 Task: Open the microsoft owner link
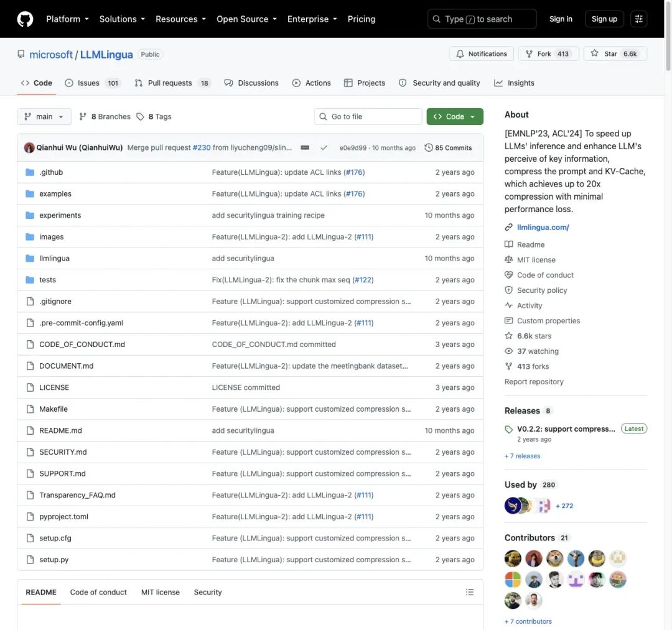pos(51,54)
